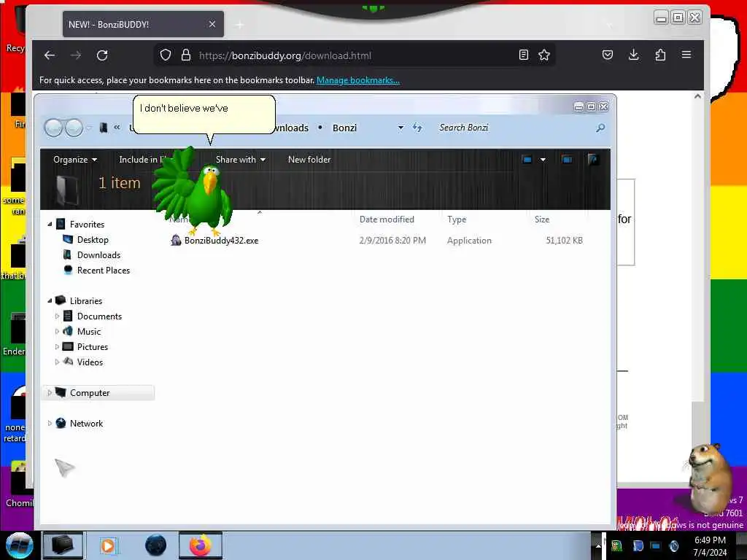Open the Firefox hamburger menu
The height and width of the screenshot is (560, 747).
(686, 55)
